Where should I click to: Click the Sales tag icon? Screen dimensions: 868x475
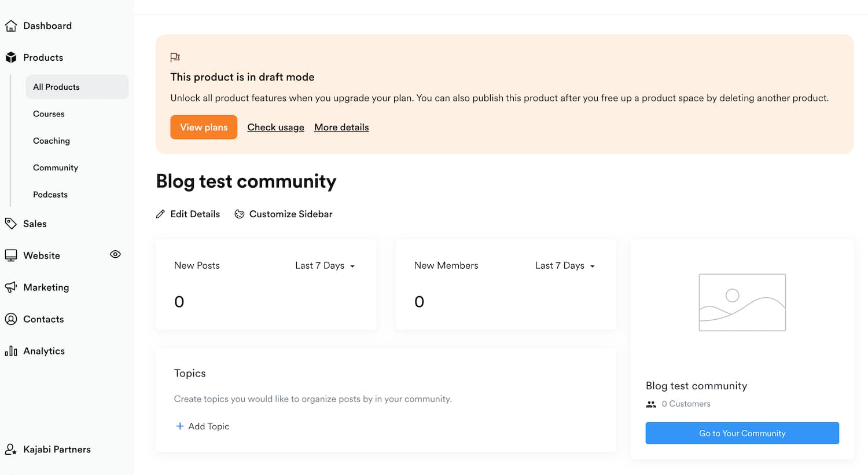coord(11,224)
